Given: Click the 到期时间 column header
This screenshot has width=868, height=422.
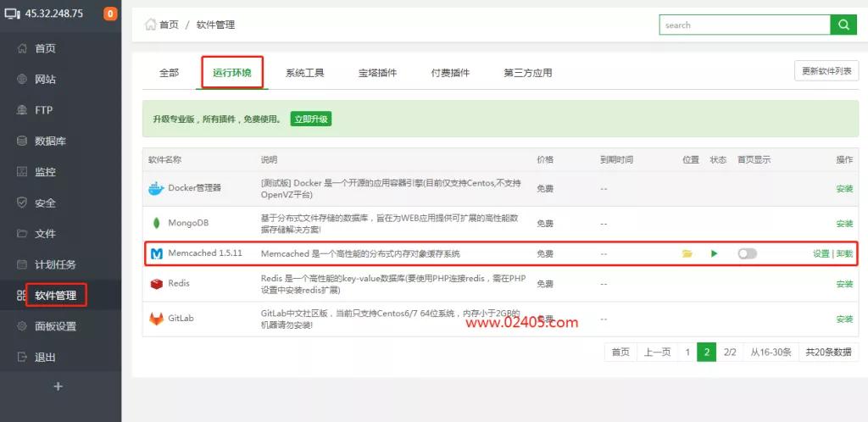Looking at the screenshot, I should pos(616,160).
